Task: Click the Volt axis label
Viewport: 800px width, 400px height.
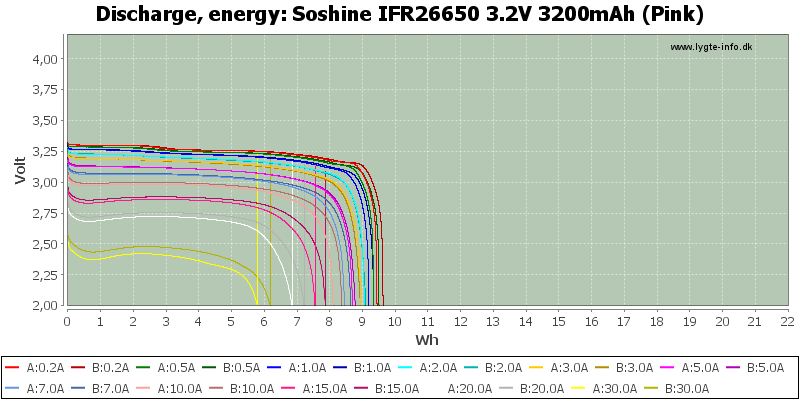Action: click(20, 170)
